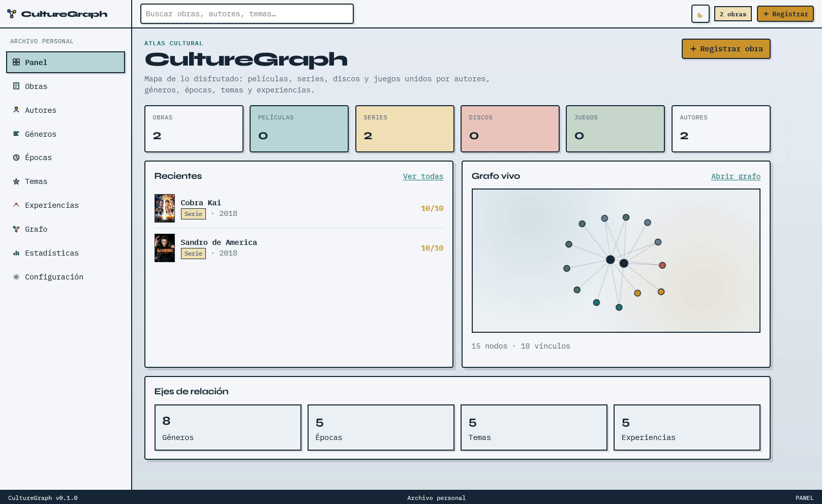Click the Series stat card
The height and width of the screenshot is (504, 822).
pos(405,129)
